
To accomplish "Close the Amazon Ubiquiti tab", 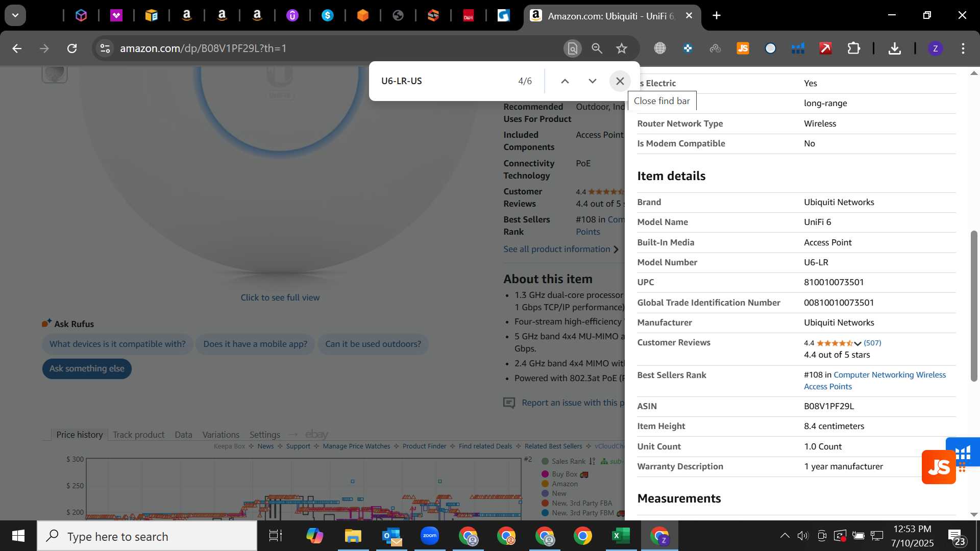I will click(x=689, y=15).
